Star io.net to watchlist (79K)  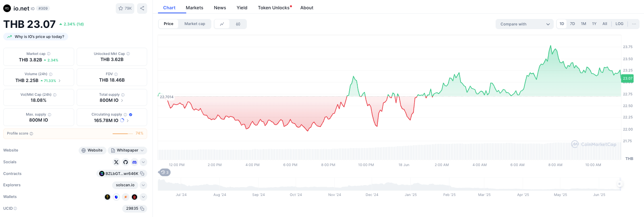[125, 8]
